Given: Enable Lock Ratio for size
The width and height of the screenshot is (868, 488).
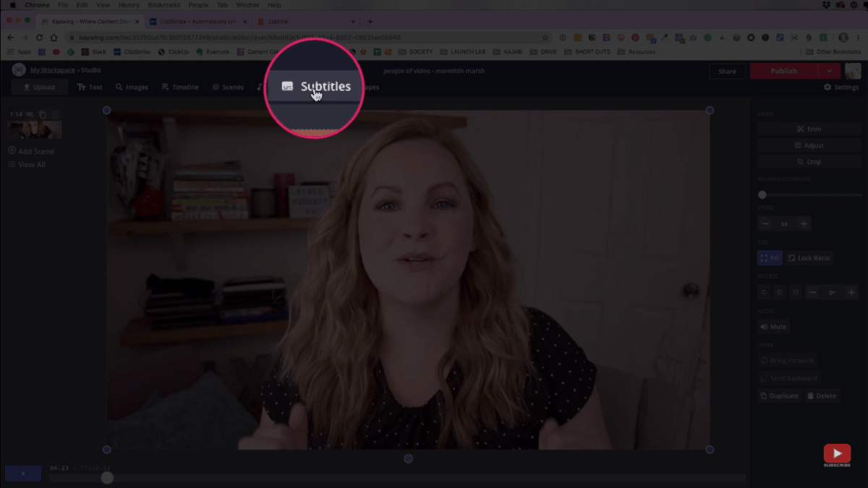Looking at the screenshot, I should point(809,257).
